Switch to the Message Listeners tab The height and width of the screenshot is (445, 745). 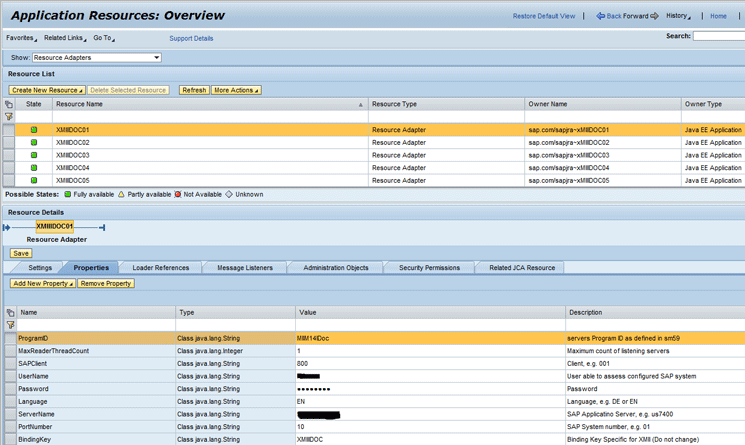(244, 268)
